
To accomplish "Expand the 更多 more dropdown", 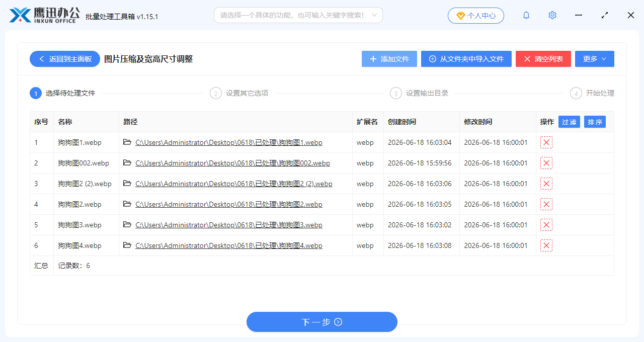I will pyautogui.click(x=595, y=59).
